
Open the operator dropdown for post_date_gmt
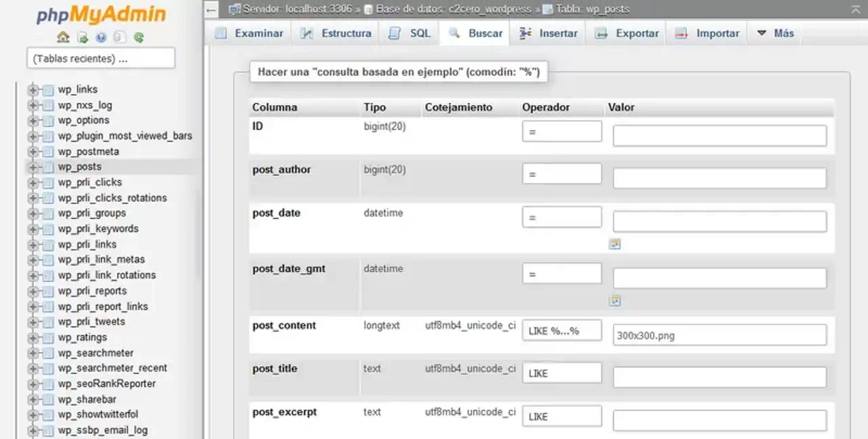click(561, 274)
